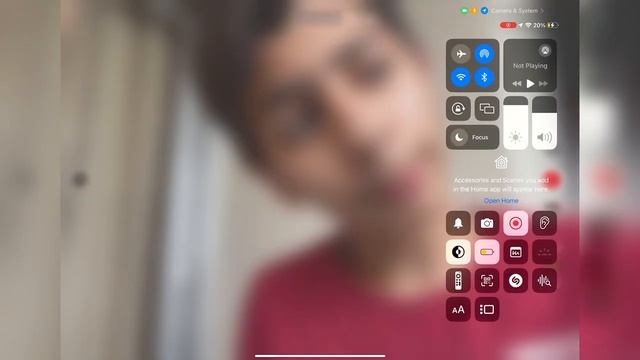Screen dimensions: 640x360
Task: Start Shazam music recognition
Action: point(516,280)
